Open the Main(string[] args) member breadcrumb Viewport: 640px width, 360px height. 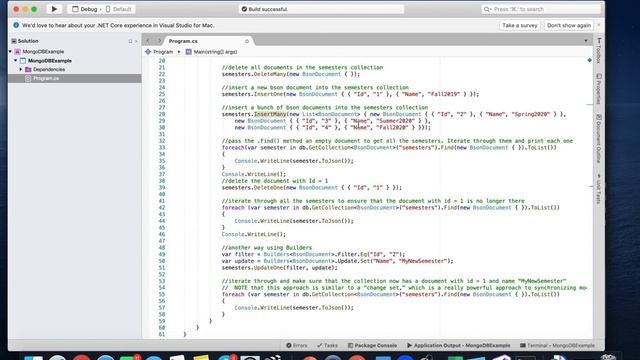point(211,52)
